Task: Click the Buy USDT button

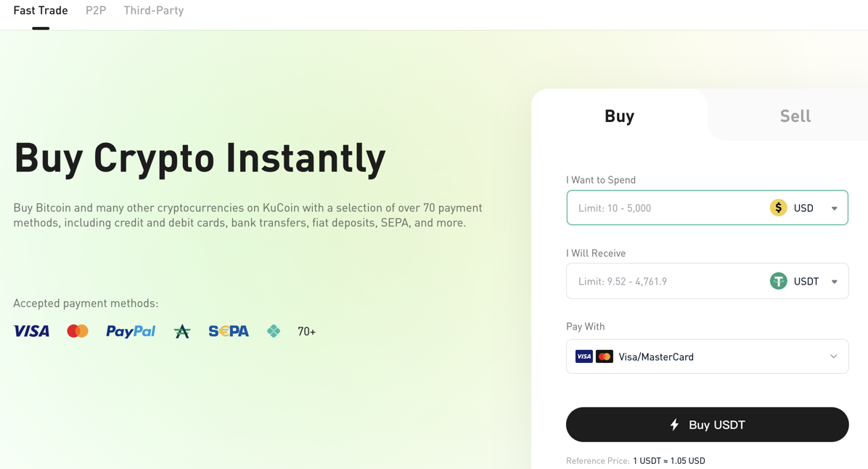Action: (707, 425)
